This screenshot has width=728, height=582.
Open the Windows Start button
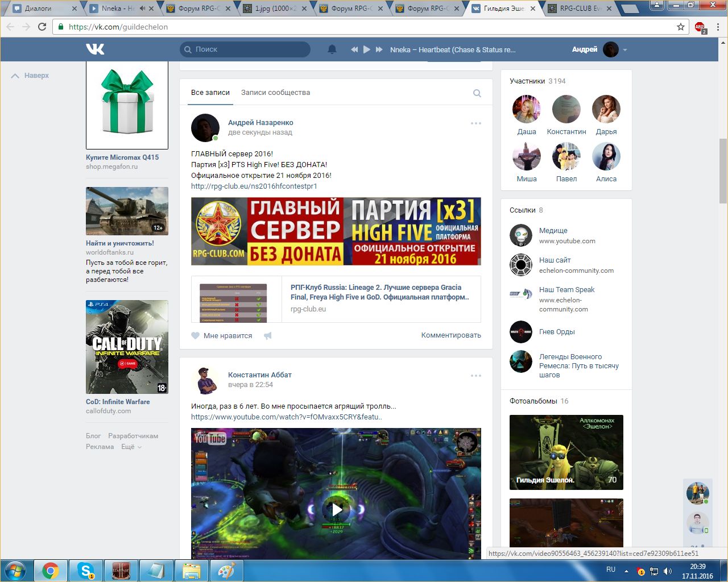click(15, 571)
